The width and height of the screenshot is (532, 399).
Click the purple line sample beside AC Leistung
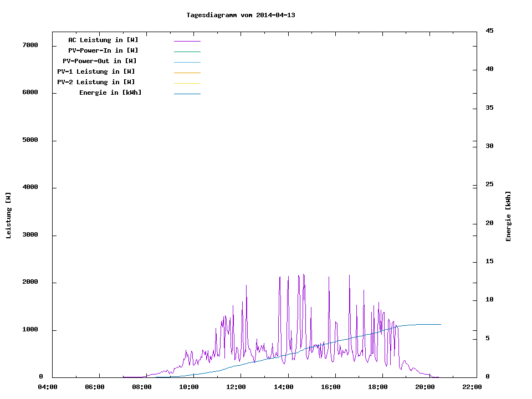(187, 41)
